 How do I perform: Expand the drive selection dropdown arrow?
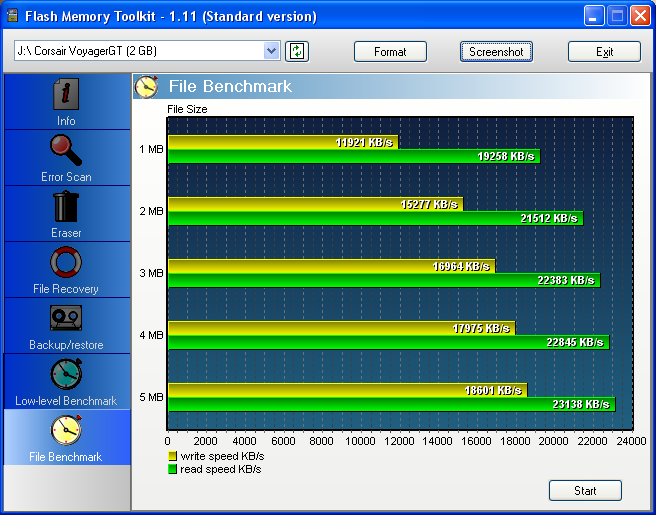(x=272, y=51)
